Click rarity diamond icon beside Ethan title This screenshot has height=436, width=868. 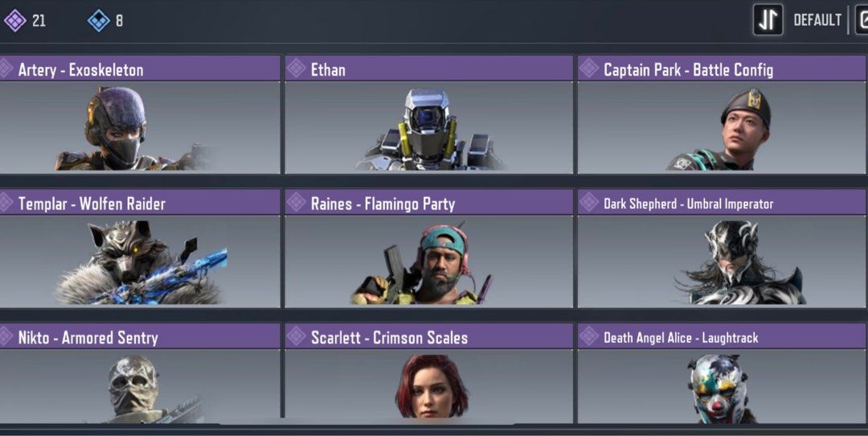[x=296, y=68]
